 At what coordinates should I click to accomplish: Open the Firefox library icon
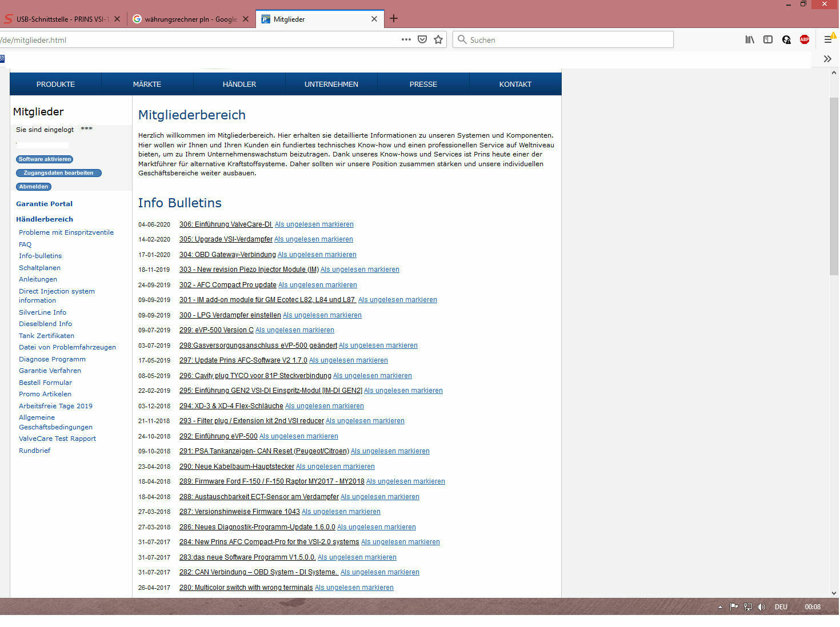pyautogui.click(x=750, y=39)
